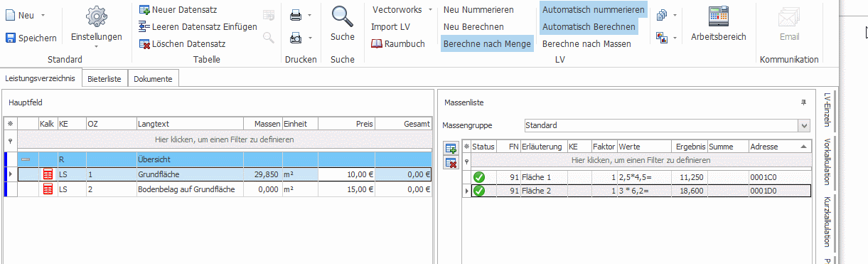Click Kalk calculator icon in Bodenbelag row
Image resolution: width=868 pixels, height=264 pixels.
pos(48,189)
